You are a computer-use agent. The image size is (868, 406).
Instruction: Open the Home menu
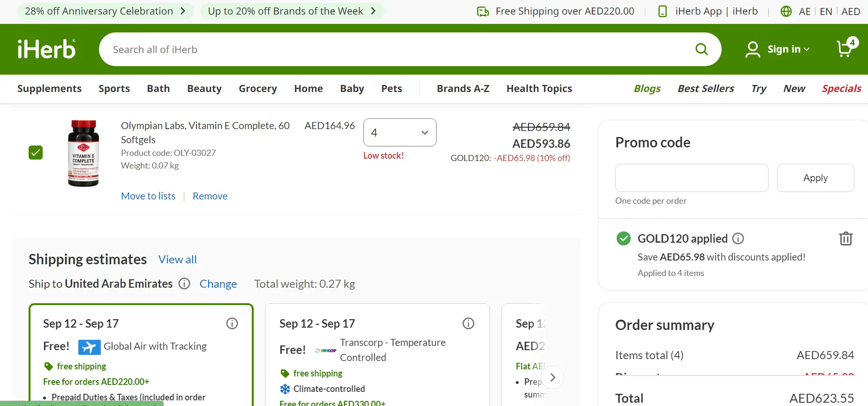coord(309,89)
